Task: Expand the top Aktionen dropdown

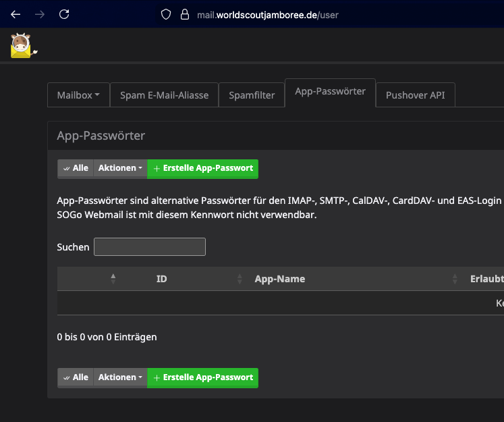Action: pos(120,168)
